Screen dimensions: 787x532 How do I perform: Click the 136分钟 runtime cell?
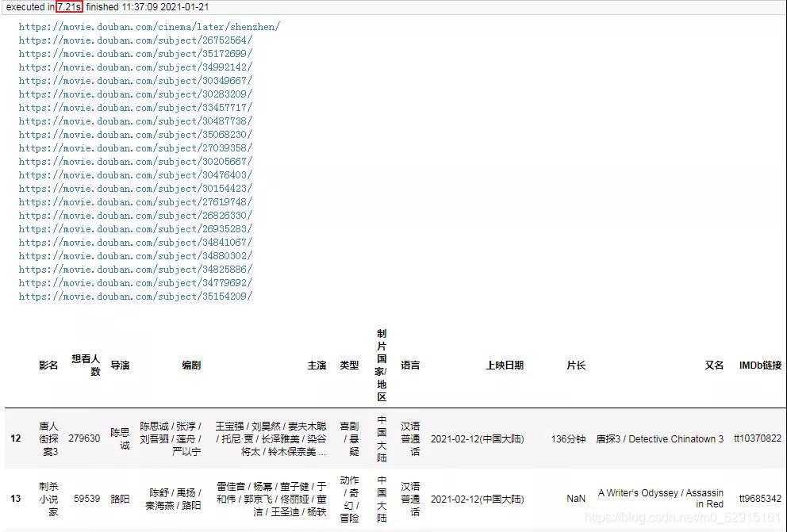tap(568, 439)
